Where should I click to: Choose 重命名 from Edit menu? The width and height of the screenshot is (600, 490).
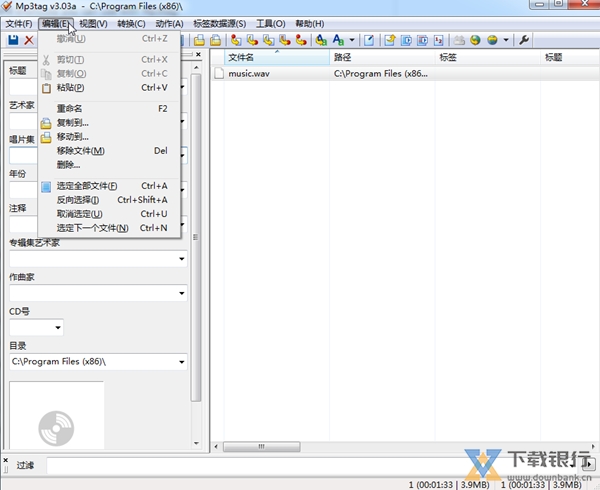tap(109, 109)
